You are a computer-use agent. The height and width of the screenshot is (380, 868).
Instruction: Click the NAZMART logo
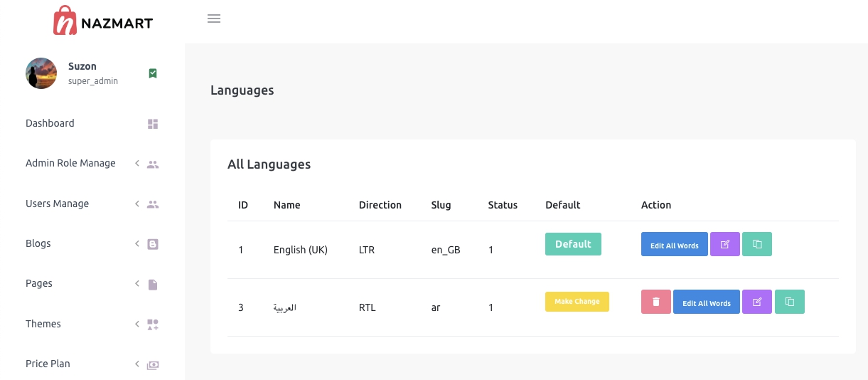click(x=103, y=21)
